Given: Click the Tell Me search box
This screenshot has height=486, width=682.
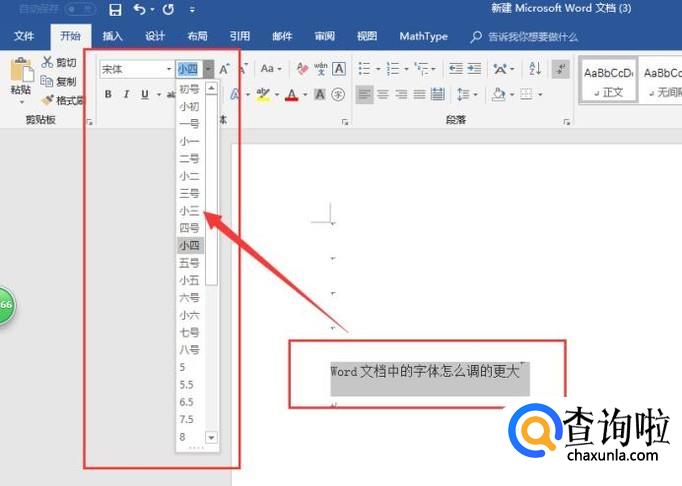Looking at the screenshot, I should point(524,37).
